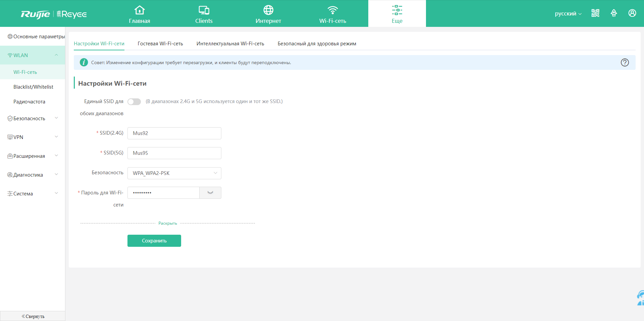Open the Безопасность WPA_WPA2-PSK dropdown
Screen dimensions: 644x321
coord(174,173)
